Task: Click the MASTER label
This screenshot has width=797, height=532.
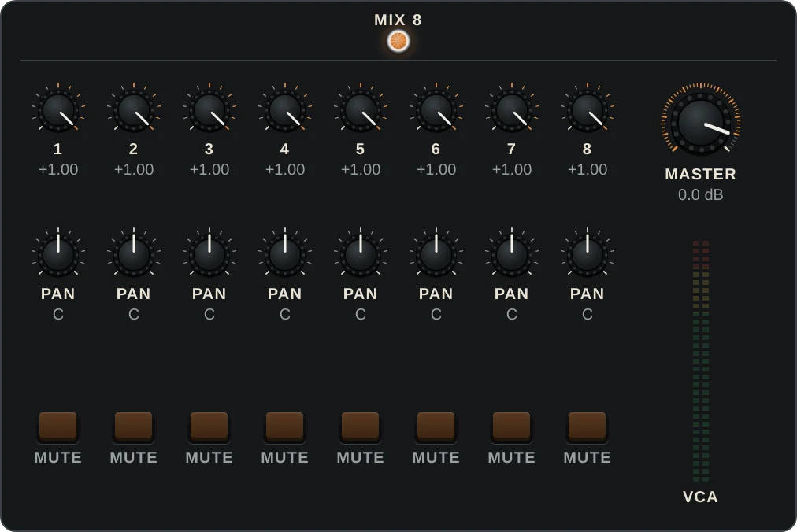Action: 700,174
